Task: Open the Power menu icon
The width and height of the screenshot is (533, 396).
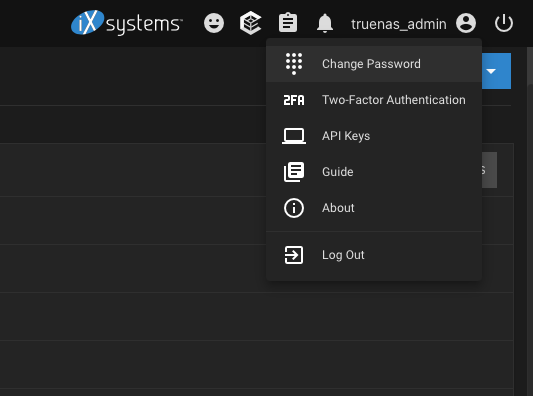Action: 503,23
